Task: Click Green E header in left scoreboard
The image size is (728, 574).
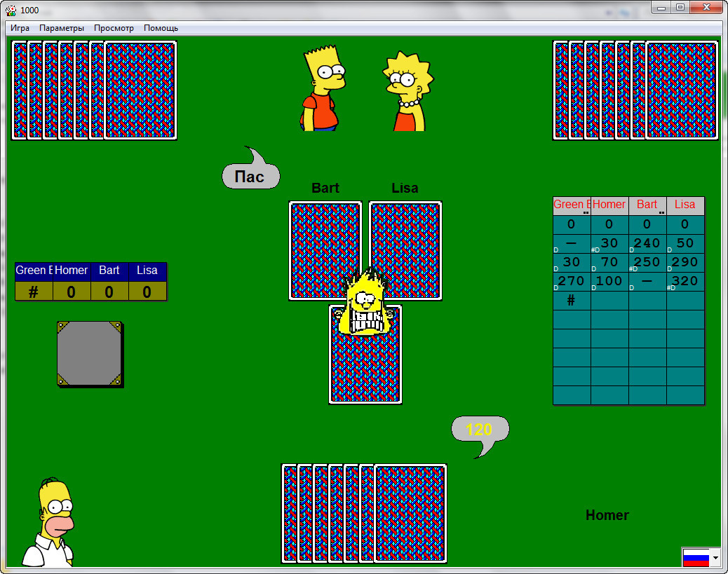Action: pyautogui.click(x=34, y=271)
